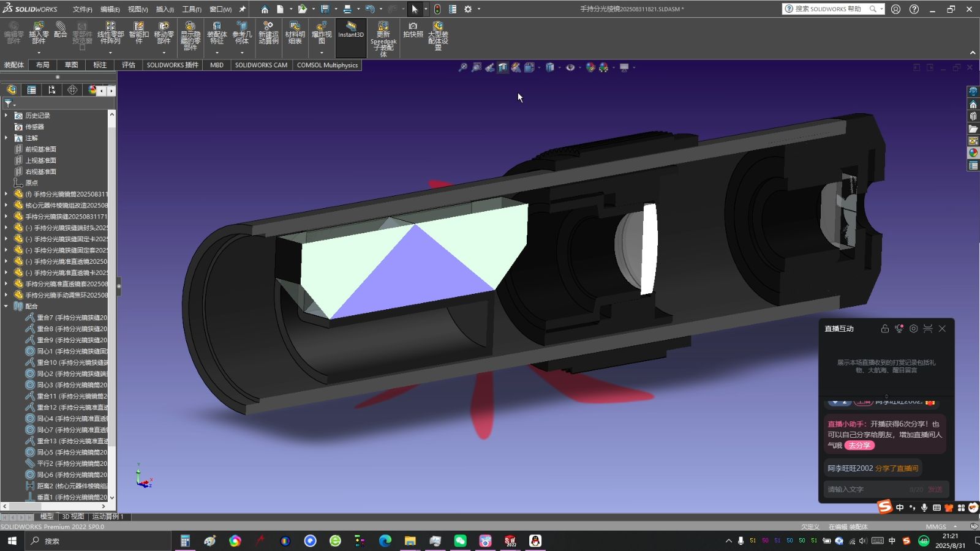
Task: Open the 隐藏/显示项目 eye icon menu
Action: (580, 67)
